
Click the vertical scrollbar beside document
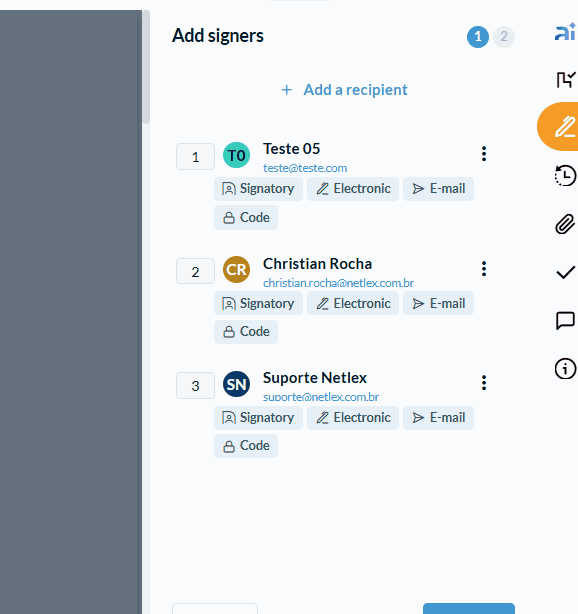(x=146, y=67)
